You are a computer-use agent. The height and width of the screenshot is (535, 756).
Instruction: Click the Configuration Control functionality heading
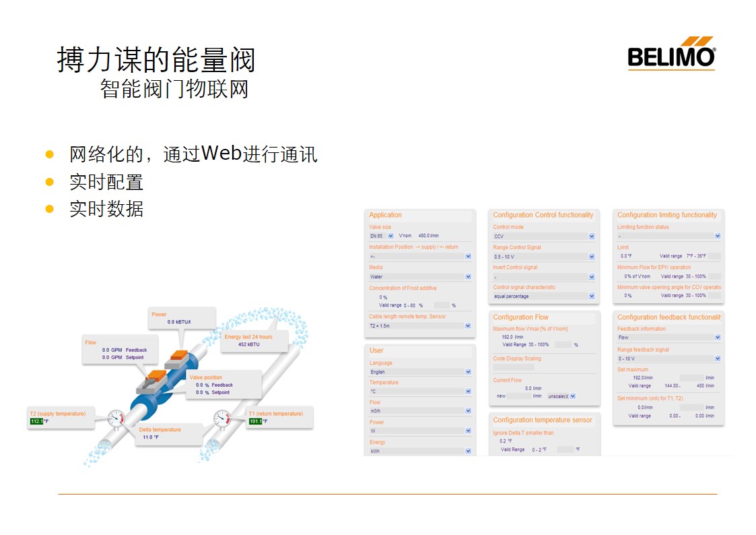[543, 215]
